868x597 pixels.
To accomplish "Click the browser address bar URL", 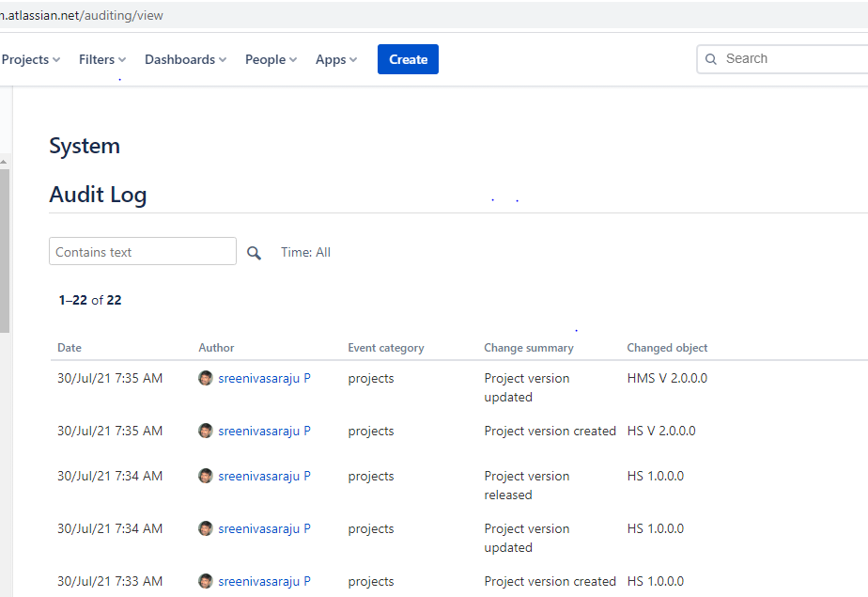I will (82, 15).
